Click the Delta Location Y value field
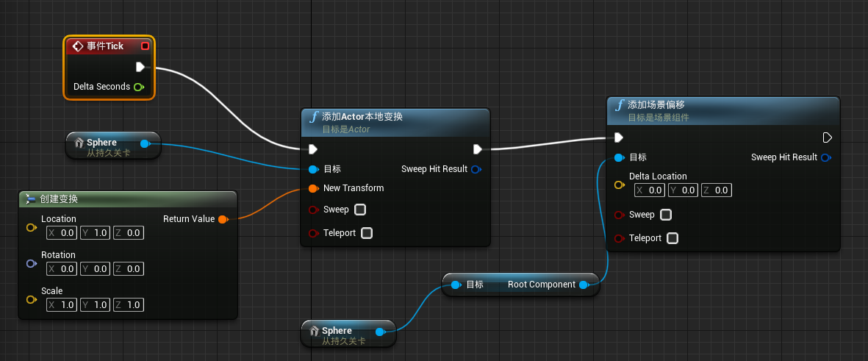Screen dimensions: 868x361 (683, 190)
